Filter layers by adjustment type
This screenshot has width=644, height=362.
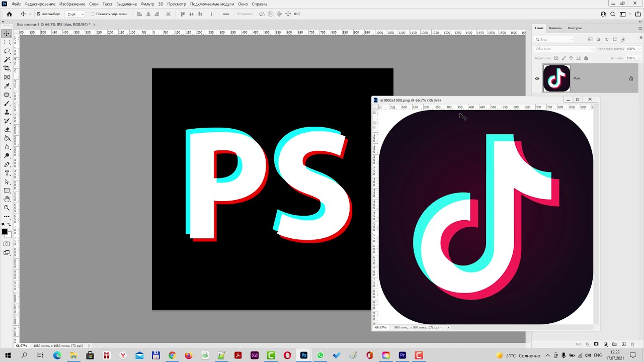[598, 39]
